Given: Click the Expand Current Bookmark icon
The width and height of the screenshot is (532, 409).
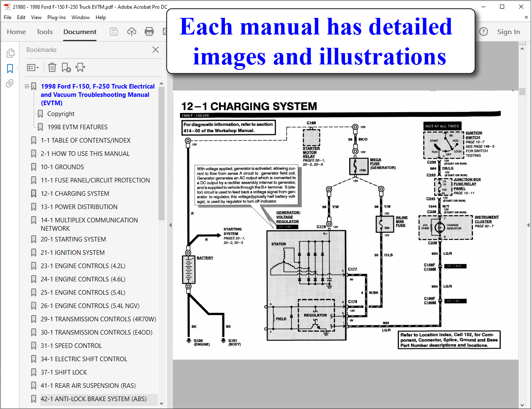Looking at the screenshot, I should pyautogui.click(x=80, y=67).
